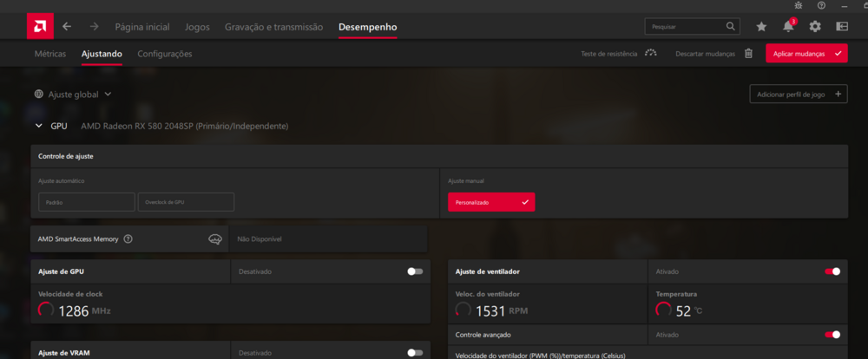Toggle the sidebar panel icon

click(842, 26)
